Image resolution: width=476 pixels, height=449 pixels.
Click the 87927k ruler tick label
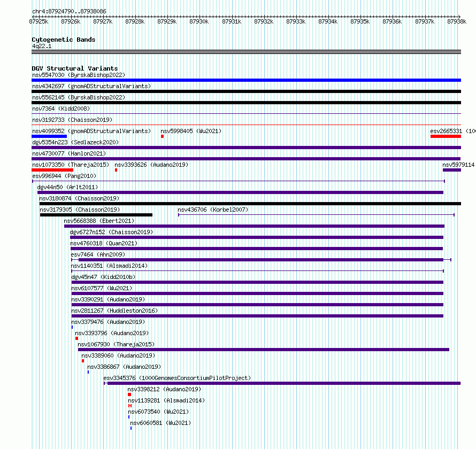tap(103, 21)
